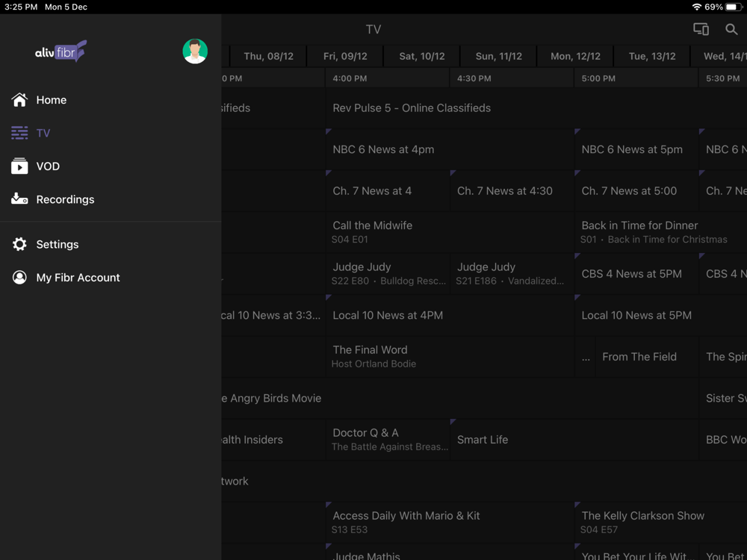Viewport: 747px width, 560px height.
Task: Click the Settings gear icon
Action: (19, 244)
